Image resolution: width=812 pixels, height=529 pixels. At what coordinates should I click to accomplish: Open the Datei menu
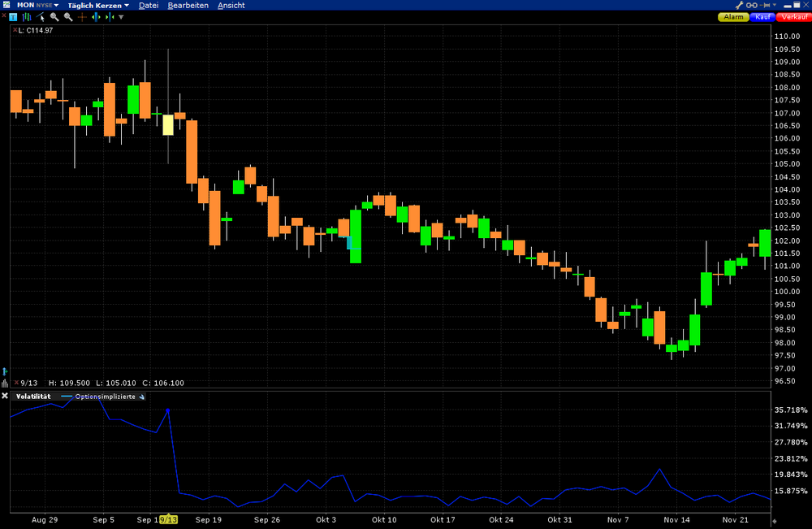tap(149, 5)
